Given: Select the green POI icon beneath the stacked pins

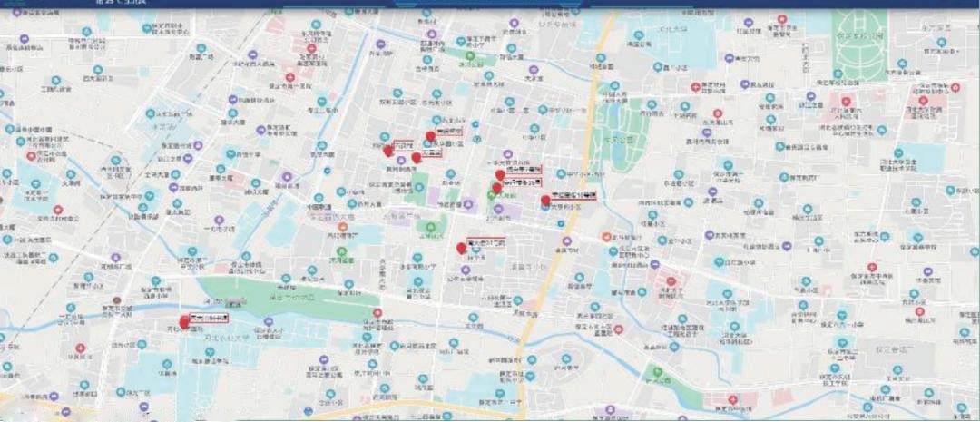Looking at the screenshot, I should [x=492, y=196].
